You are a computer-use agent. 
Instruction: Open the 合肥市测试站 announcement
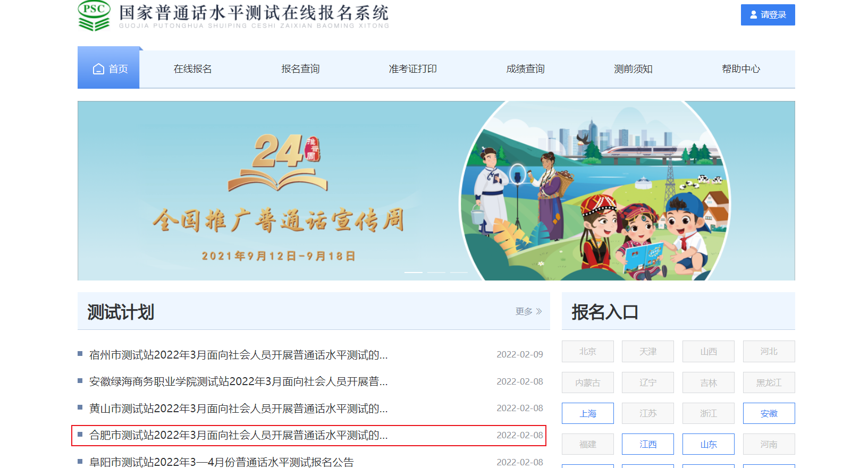(x=239, y=435)
